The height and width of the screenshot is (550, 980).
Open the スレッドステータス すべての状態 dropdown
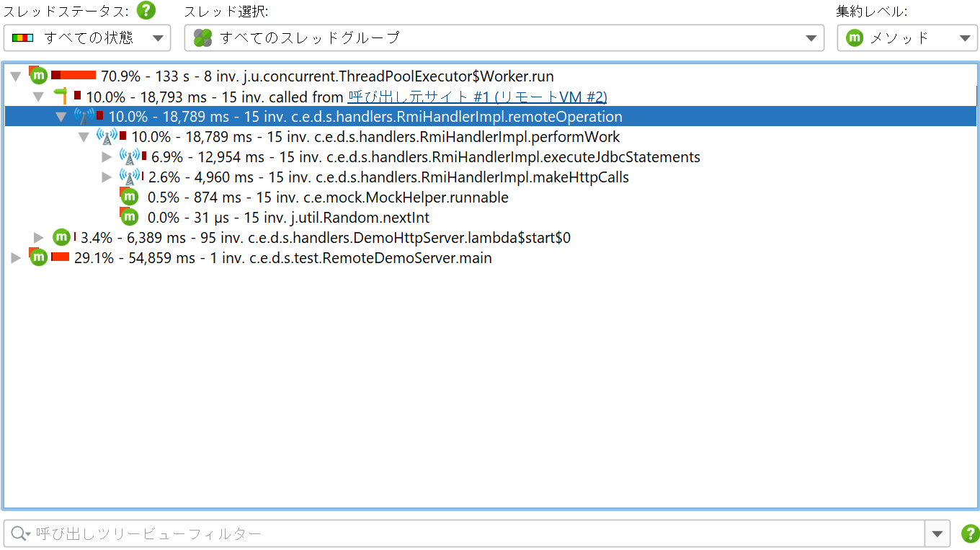[x=87, y=38]
